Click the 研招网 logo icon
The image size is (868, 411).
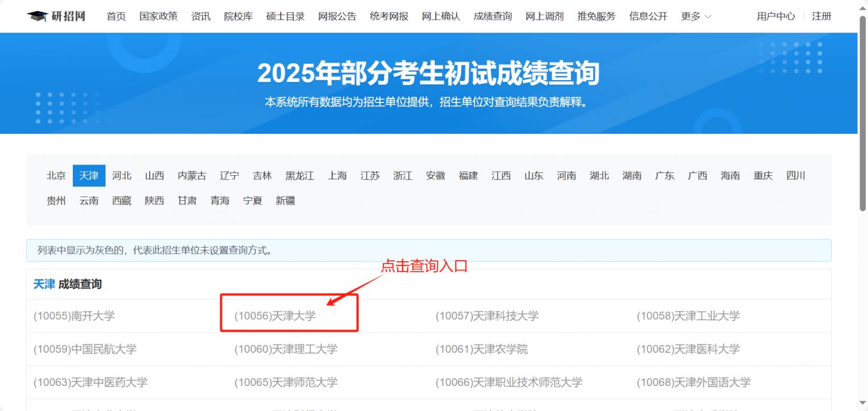pyautogui.click(x=56, y=16)
